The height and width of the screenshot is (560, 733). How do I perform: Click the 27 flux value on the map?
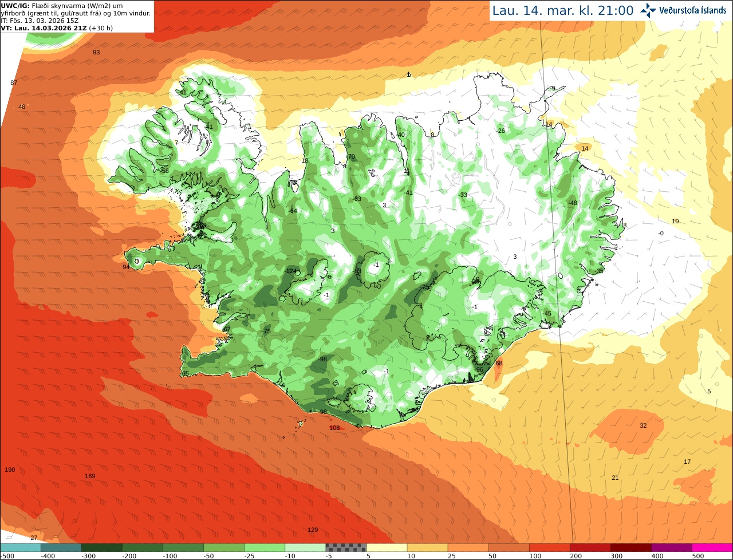pos(34,538)
